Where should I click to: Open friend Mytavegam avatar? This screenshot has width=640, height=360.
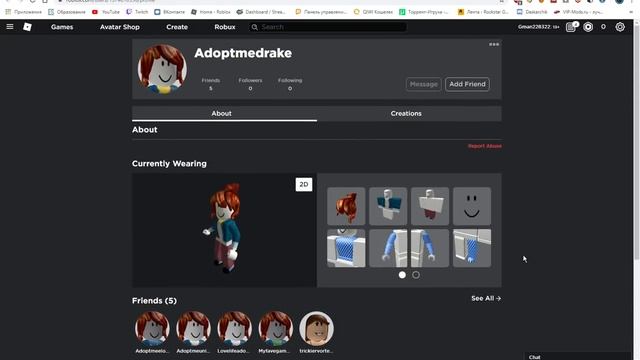pos(276,328)
